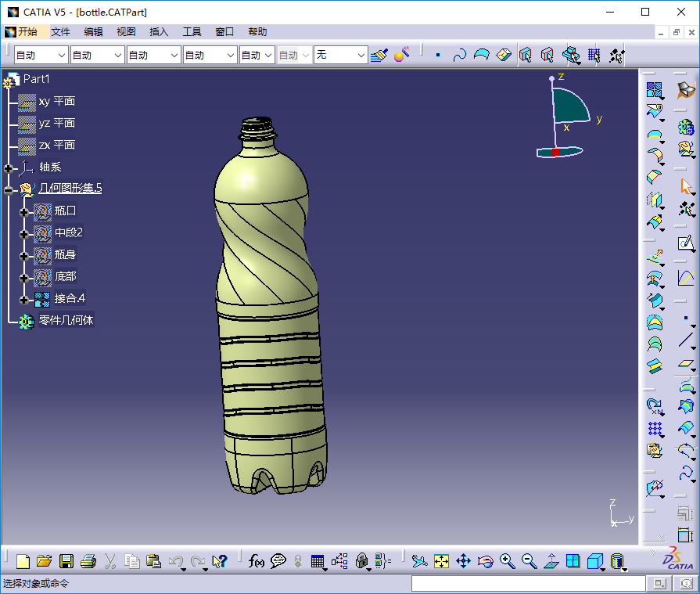This screenshot has height=594, width=700.
Task: Open the 插入 menu
Action: click(x=159, y=32)
